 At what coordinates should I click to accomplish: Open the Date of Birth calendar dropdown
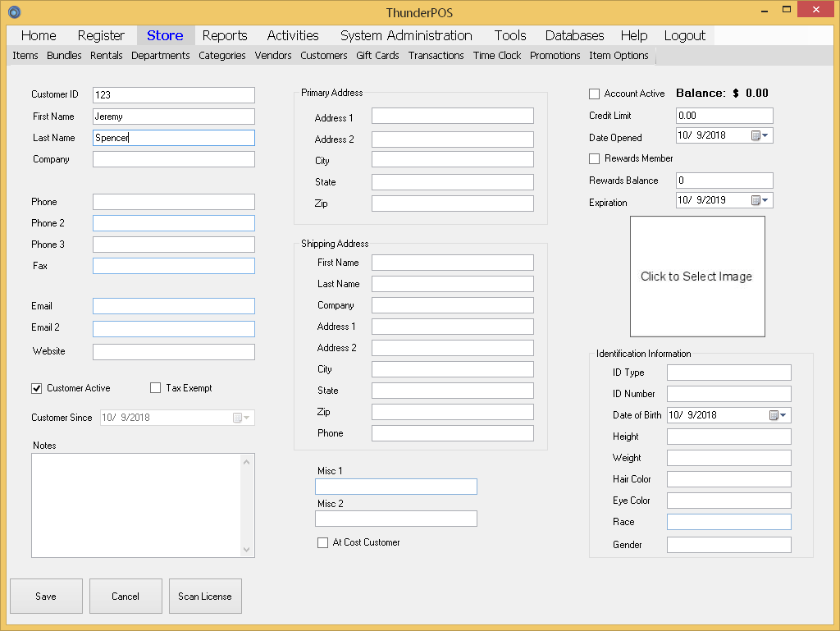pyautogui.click(x=778, y=415)
